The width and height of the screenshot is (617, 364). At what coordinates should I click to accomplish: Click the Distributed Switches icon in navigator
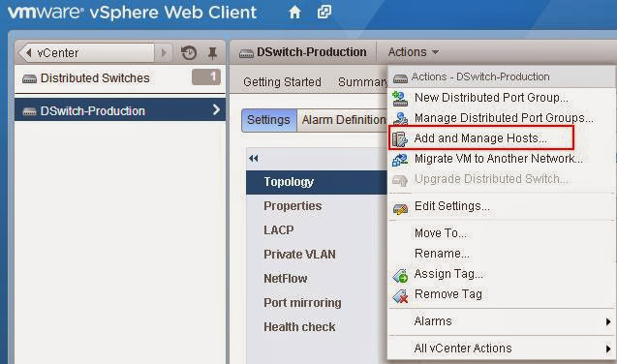pos(29,78)
